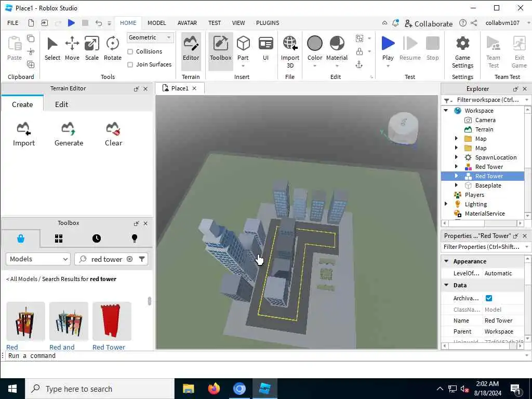Switch to the TEST ribbon tab

[x=215, y=23]
